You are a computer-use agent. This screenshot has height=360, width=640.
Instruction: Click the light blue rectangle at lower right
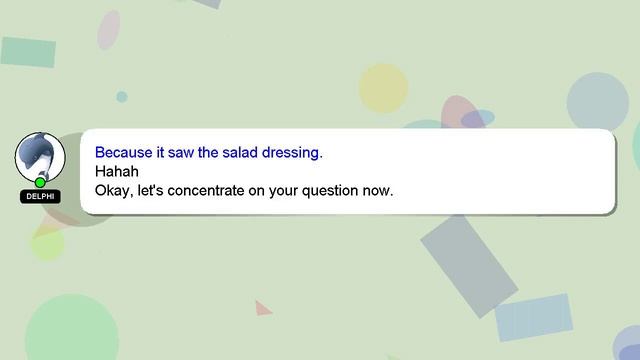coord(534,317)
